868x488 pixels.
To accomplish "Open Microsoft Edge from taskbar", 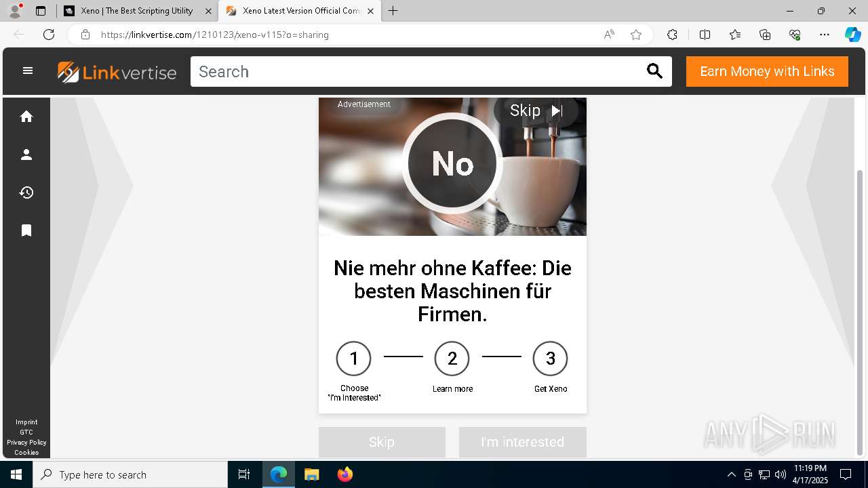I will (x=279, y=474).
